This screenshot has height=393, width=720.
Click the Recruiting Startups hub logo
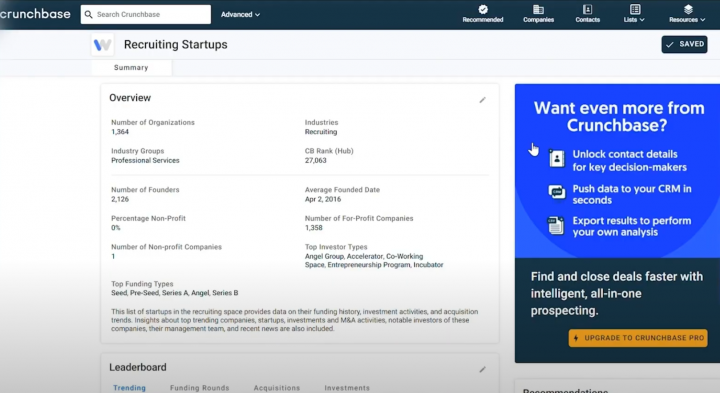[x=102, y=45]
